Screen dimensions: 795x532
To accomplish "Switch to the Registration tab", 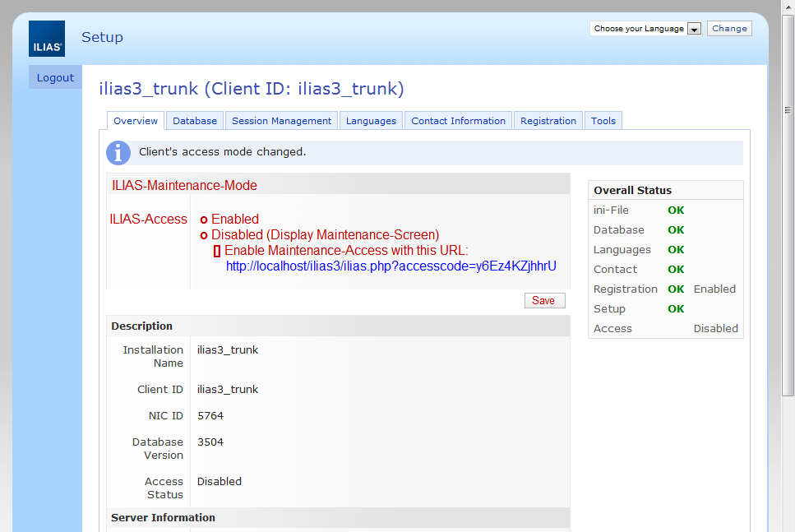I will pos(548,121).
